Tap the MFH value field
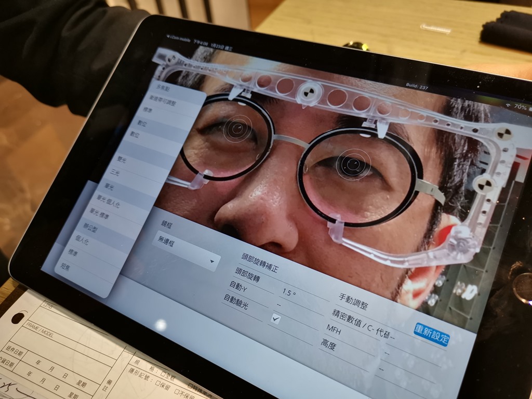 (387, 353)
